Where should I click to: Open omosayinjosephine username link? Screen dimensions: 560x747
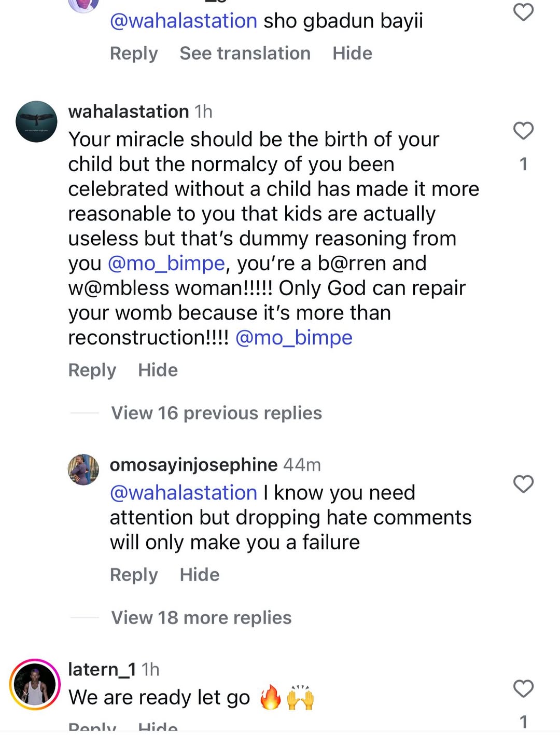click(x=193, y=465)
